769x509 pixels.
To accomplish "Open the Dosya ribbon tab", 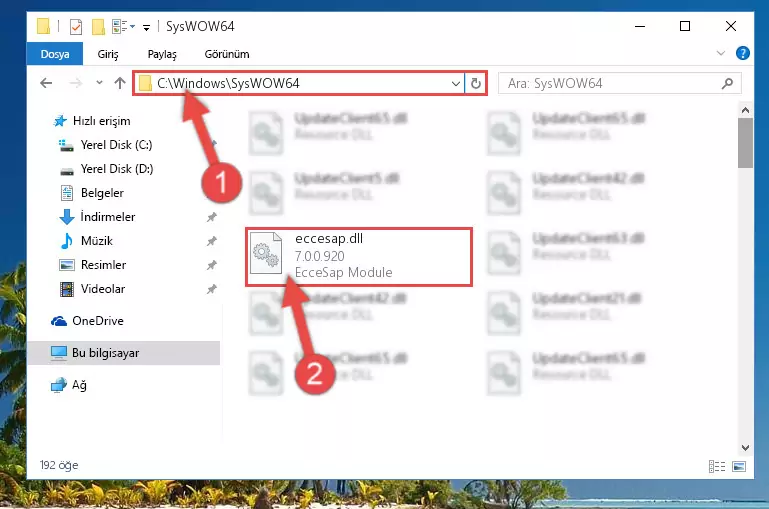I will coord(55,54).
